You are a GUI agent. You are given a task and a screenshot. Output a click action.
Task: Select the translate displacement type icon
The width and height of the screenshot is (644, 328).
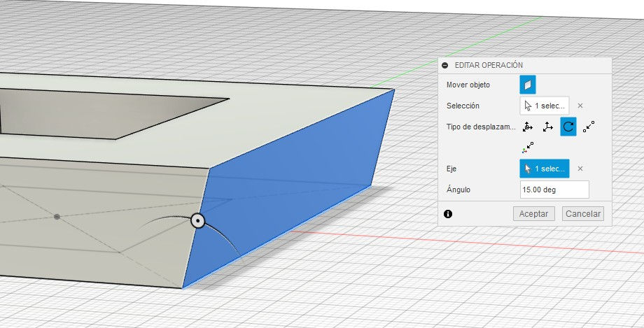pos(548,127)
